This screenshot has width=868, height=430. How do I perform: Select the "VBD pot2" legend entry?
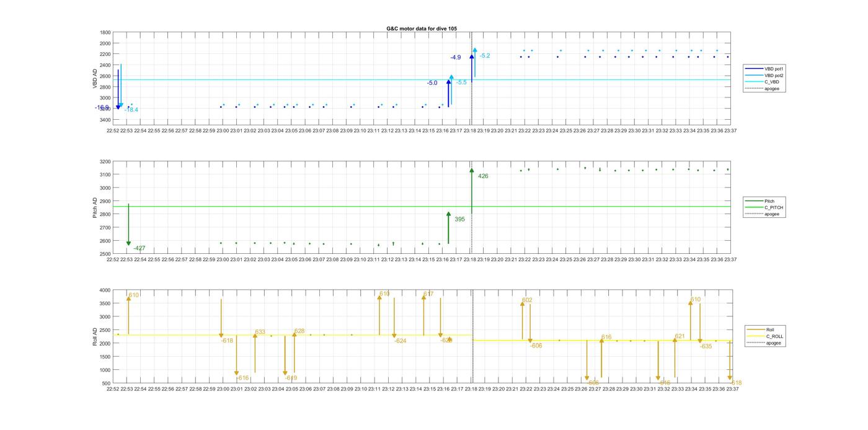[x=763, y=76]
